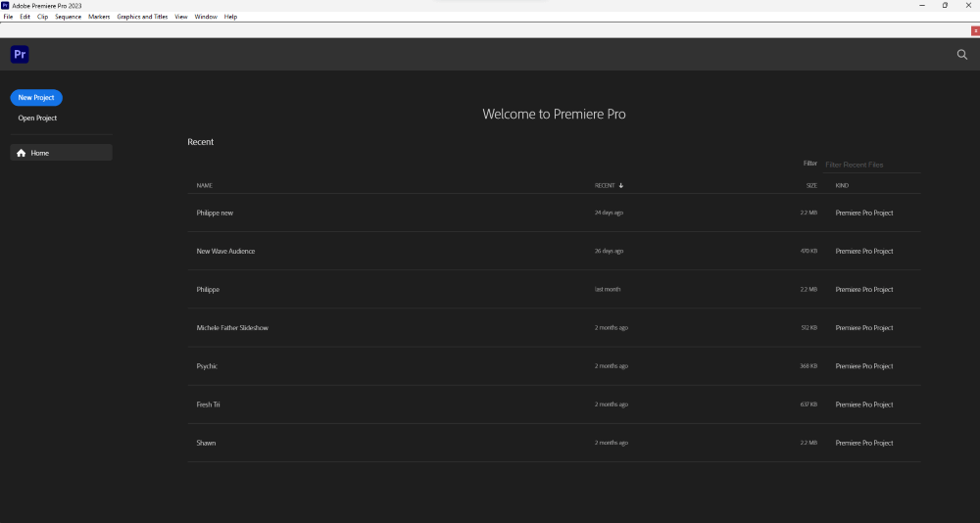Open the Graphics and Titles menu
Image resolution: width=980 pixels, height=523 pixels.
(142, 17)
